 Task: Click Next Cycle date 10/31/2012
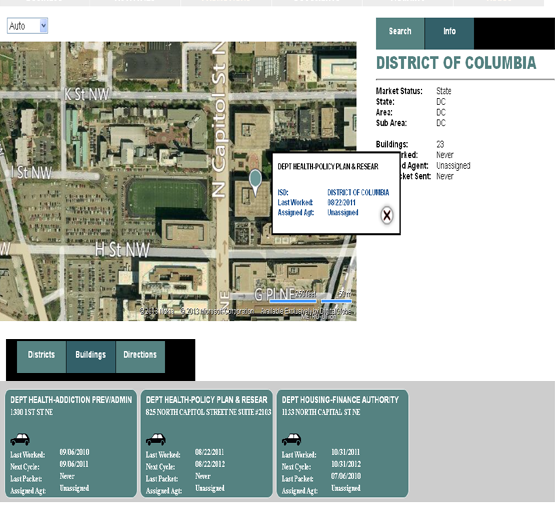click(346, 464)
